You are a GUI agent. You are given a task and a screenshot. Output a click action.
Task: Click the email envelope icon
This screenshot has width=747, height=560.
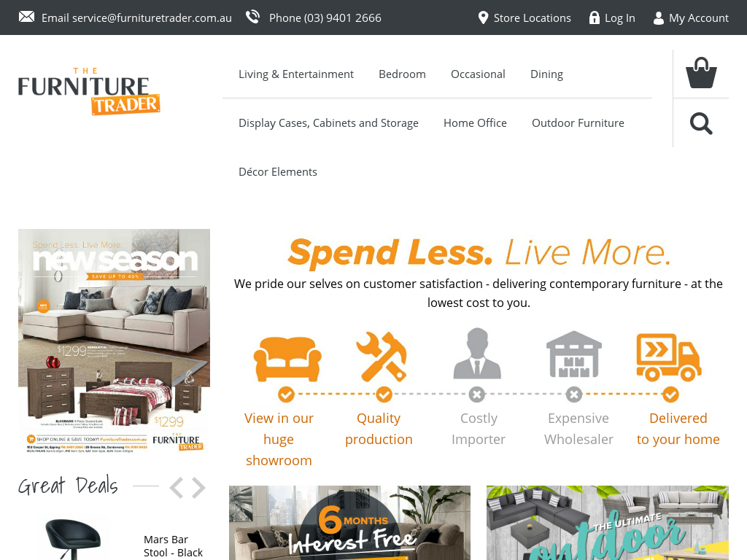tap(27, 17)
